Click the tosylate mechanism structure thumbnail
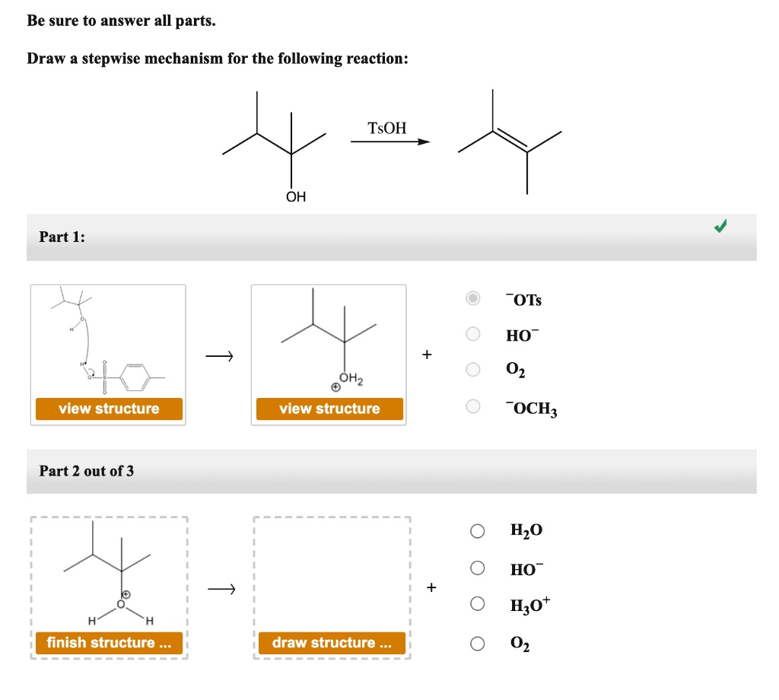Viewport: 779px width, 700px height. click(107, 342)
